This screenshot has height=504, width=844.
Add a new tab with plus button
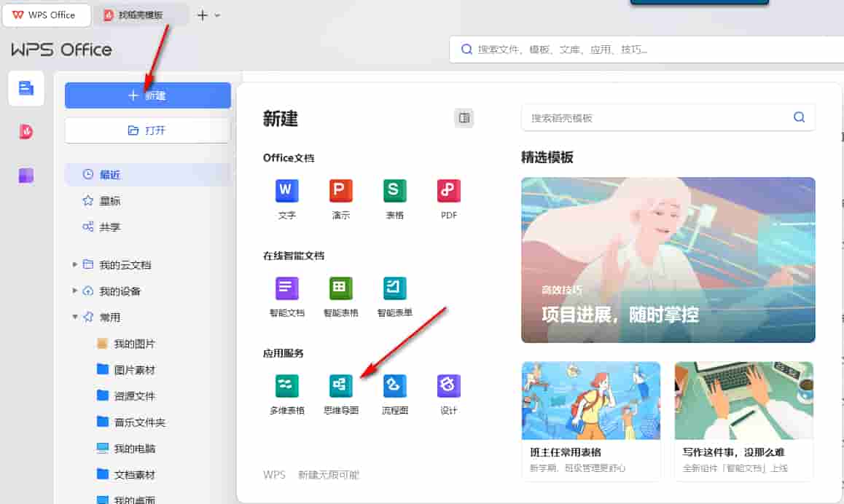pyautogui.click(x=203, y=15)
